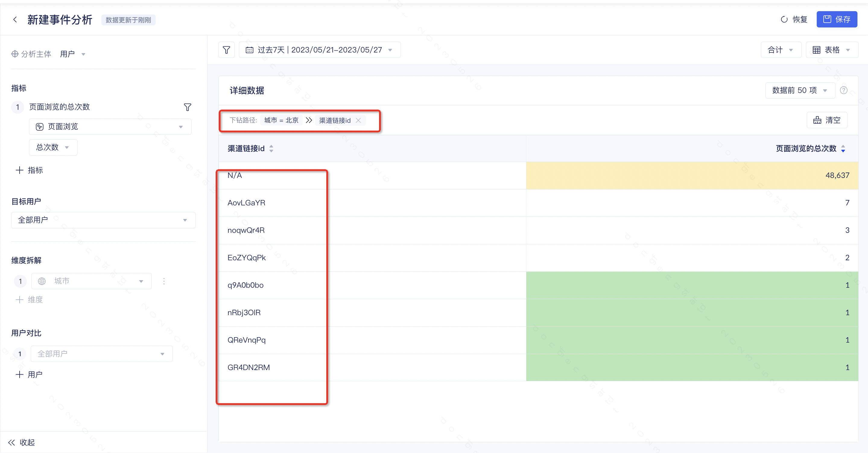
Task: Go back using the left arrow icon
Action: coord(15,20)
